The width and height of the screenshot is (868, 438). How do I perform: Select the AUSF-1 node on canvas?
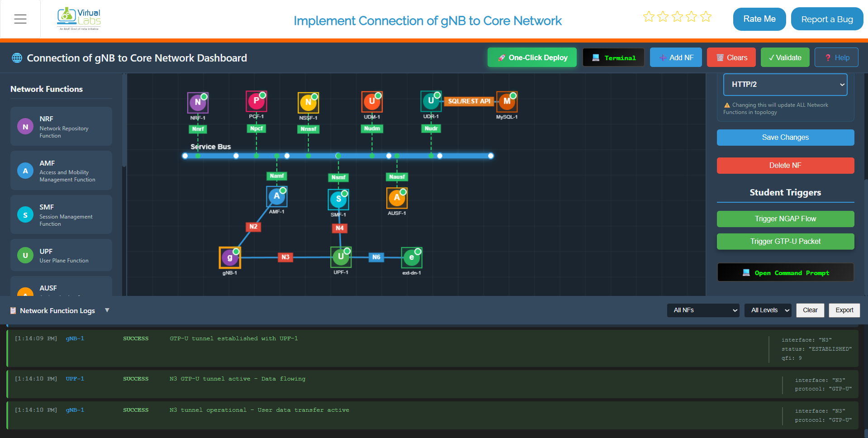click(x=397, y=198)
